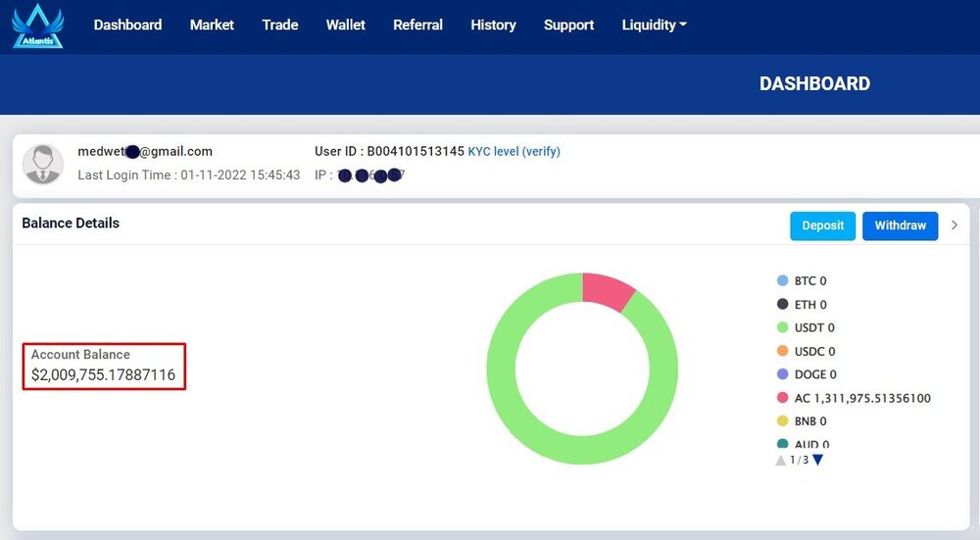Viewport: 980px width, 540px height.
Task: Open the Support page
Action: [x=568, y=25]
